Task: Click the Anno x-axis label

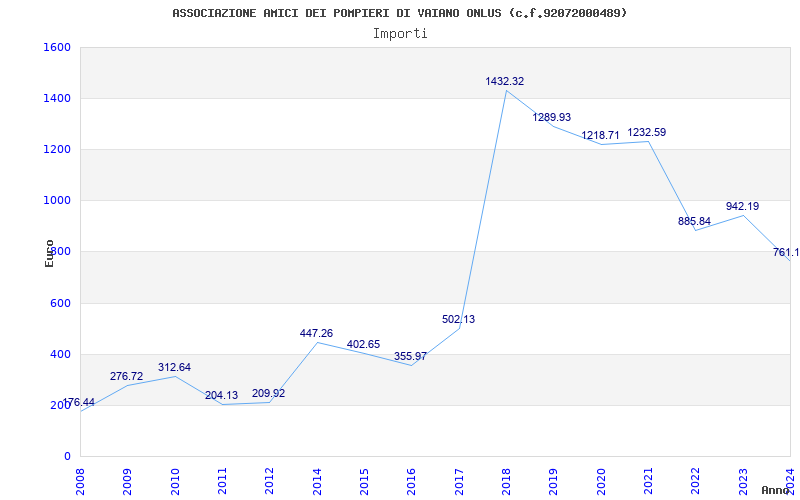Action: click(775, 490)
